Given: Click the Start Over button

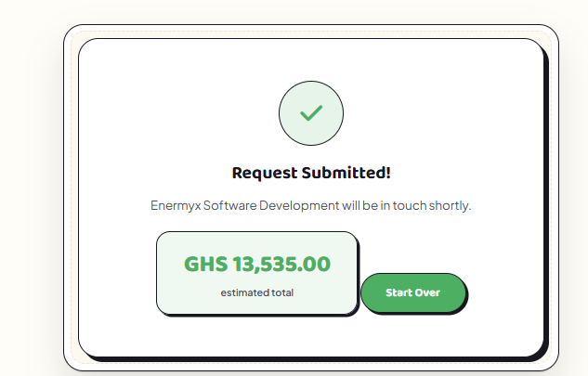Looking at the screenshot, I should pyautogui.click(x=413, y=292).
